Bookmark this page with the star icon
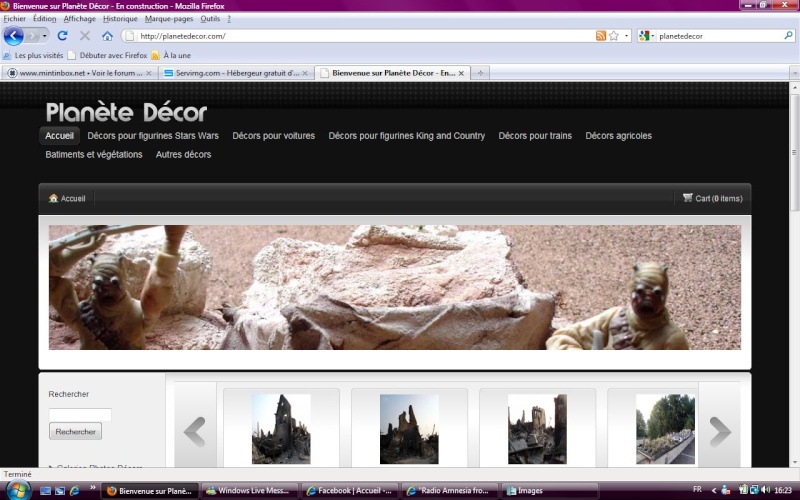800x500 pixels. [x=614, y=36]
